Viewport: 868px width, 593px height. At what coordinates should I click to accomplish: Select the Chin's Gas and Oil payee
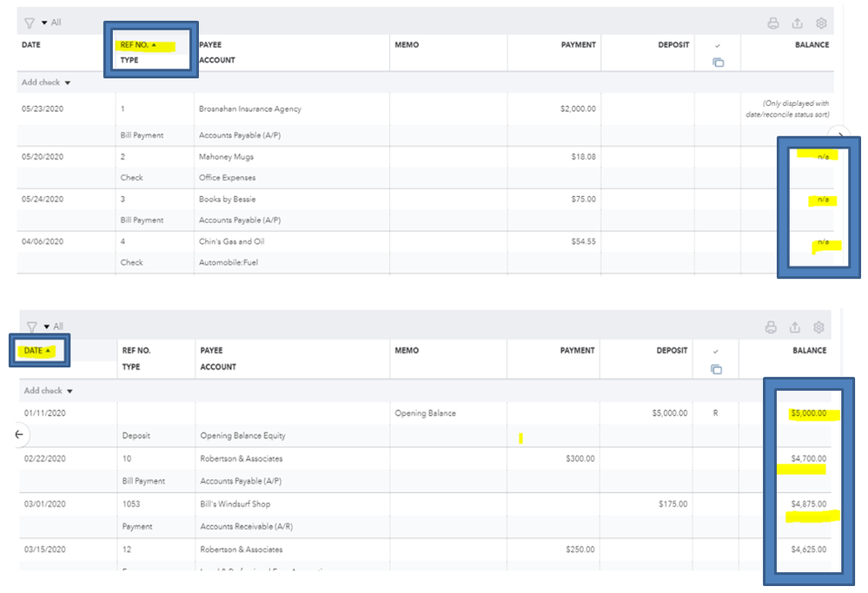pyautogui.click(x=231, y=241)
